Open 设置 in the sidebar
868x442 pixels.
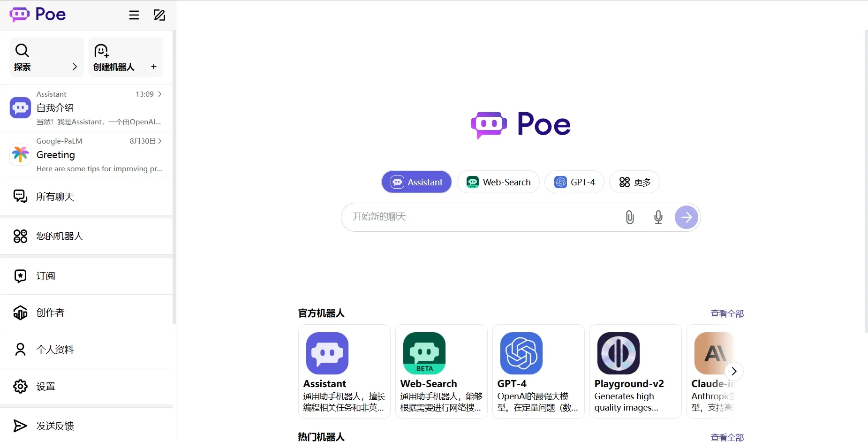(x=86, y=387)
